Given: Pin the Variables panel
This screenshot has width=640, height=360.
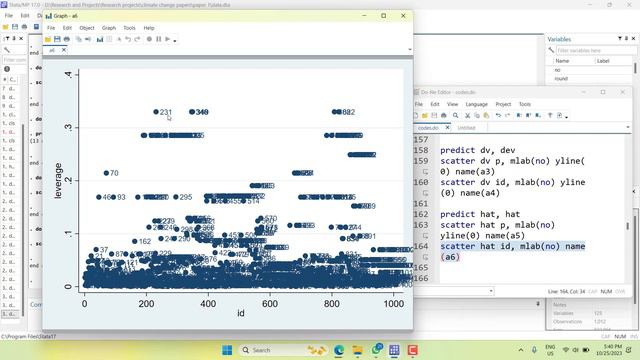Looking at the screenshot, I should coord(627,38).
